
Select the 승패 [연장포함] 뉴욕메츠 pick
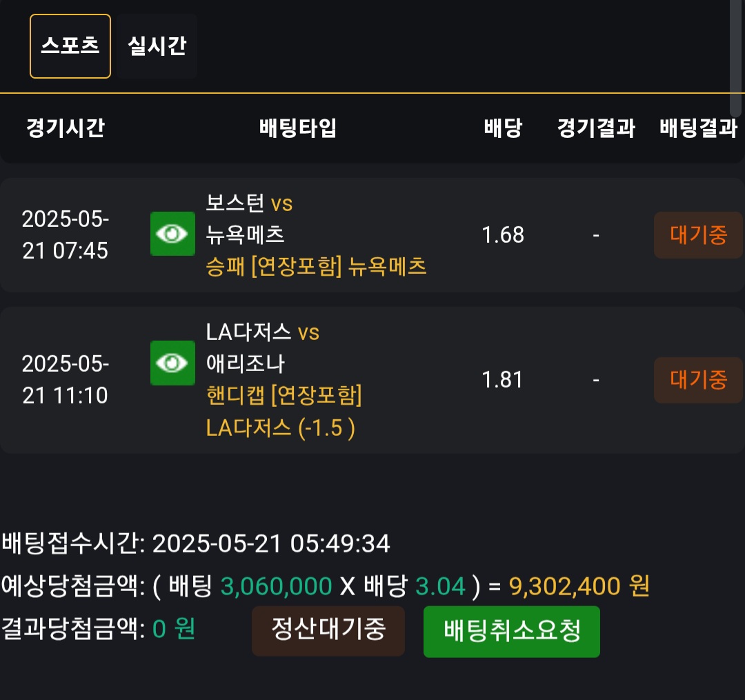click(316, 266)
